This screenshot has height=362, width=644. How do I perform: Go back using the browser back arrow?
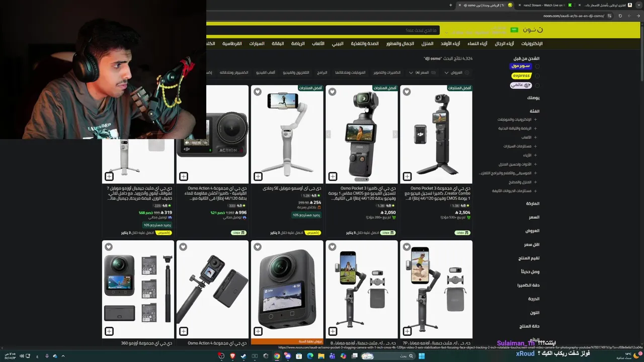click(639, 16)
